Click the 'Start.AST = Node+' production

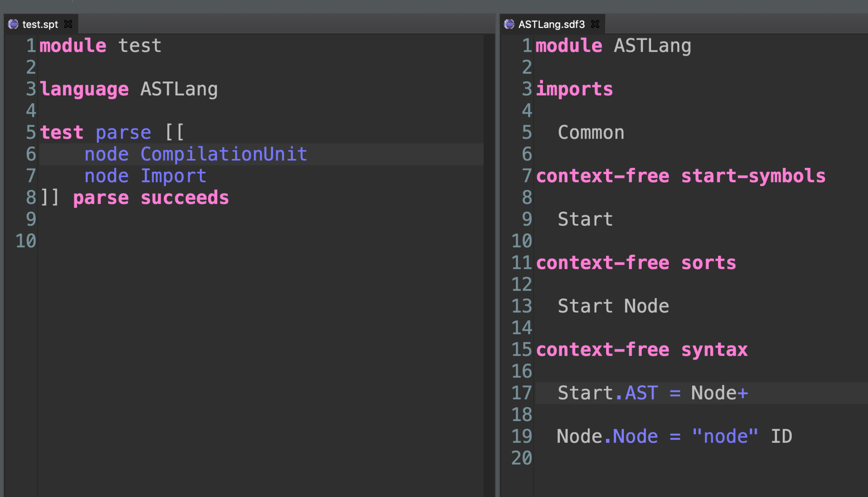(x=653, y=393)
